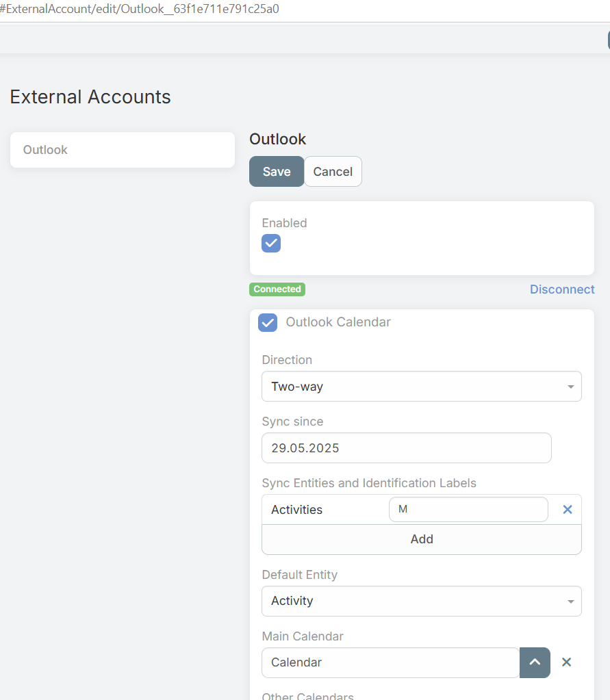This screenshot has width=610, height=700.
Task: Focus the Activities label field containing M
Action: coord(468,509)
